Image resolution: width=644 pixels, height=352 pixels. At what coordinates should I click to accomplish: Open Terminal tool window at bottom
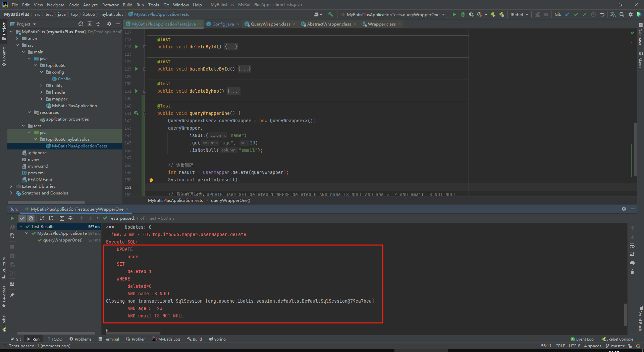(x=109, y=339)
